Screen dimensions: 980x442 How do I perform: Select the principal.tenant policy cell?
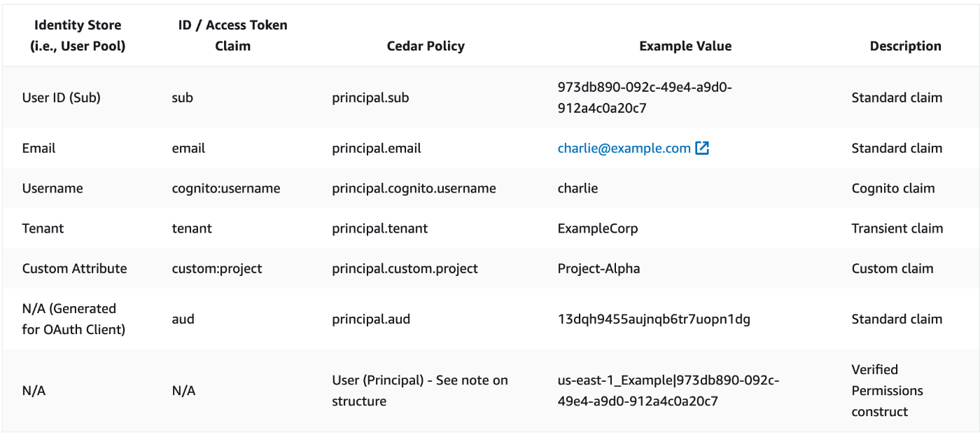[x=379, y=228]
